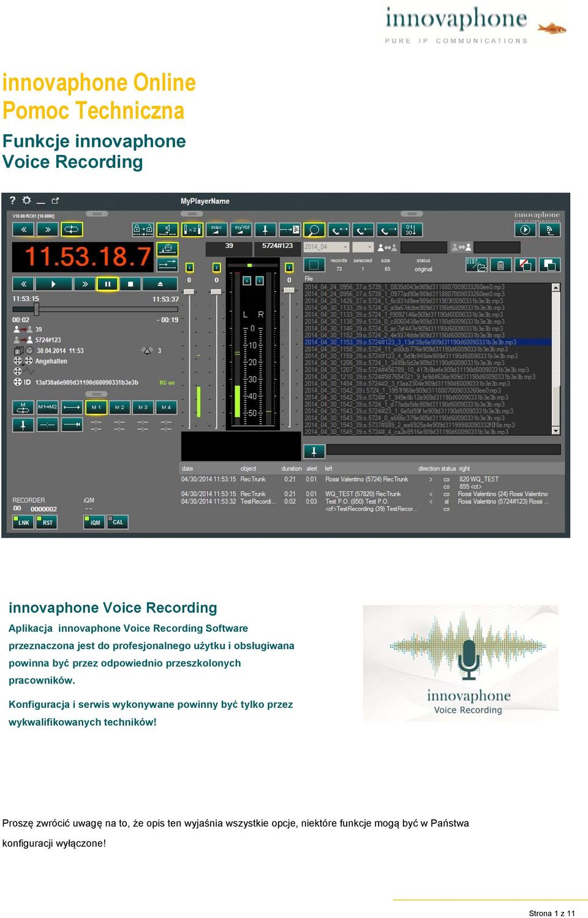
Task: Click the trash delete button
Action: pyautogui.click(x=500, y=265)
